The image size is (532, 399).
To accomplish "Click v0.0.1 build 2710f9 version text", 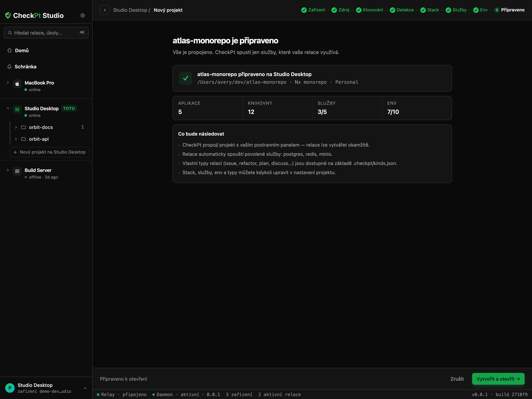I will click(x=499, y=394).
